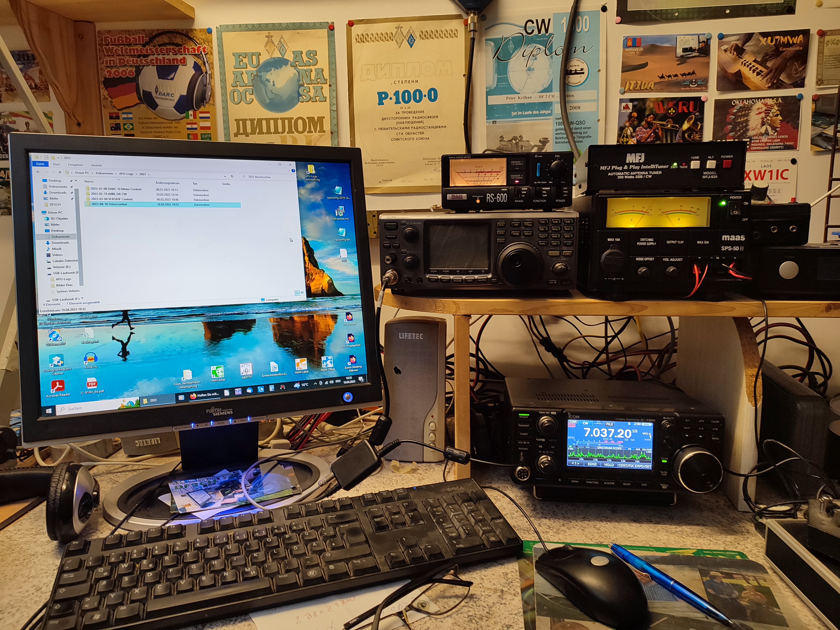Select the 2023-04-10 Ostercontest folder
Image resolution: width=840 pixels, height=630 pixels.
click(x=163, y=204)
